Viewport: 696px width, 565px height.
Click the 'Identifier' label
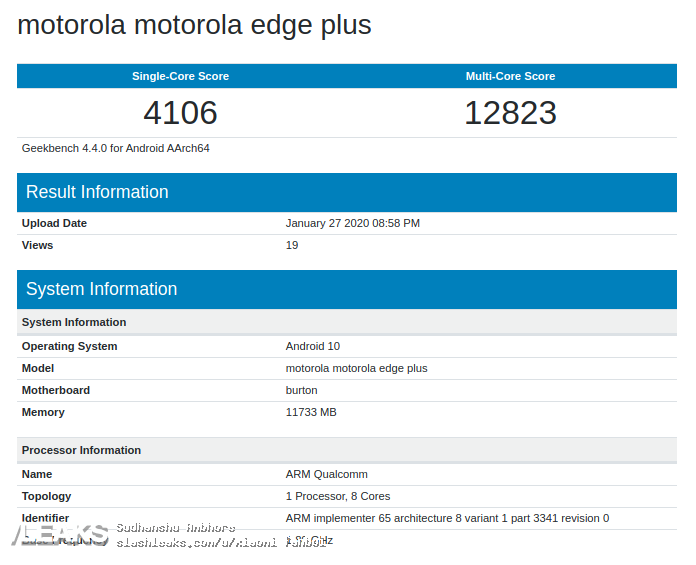[x=45, y=518]
